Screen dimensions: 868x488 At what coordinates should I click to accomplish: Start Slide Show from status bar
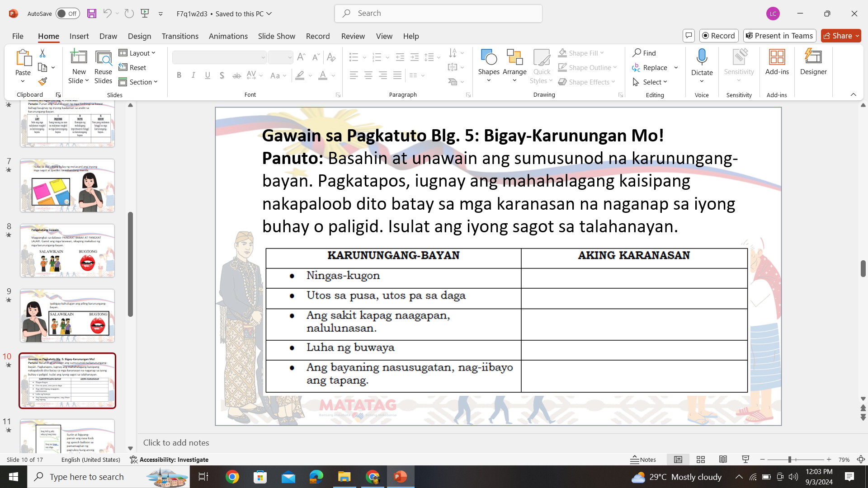click(x=746, y=460)
